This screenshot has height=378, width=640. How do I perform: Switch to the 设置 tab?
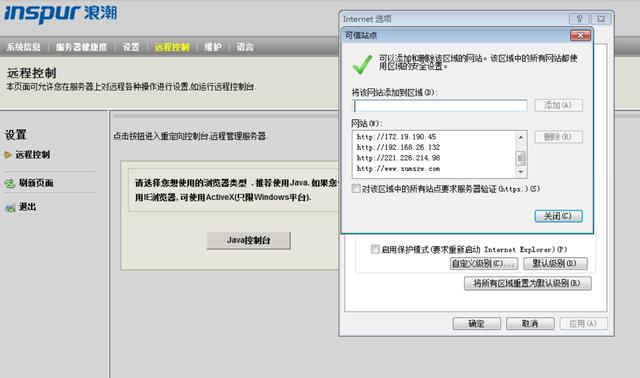click(131, 47)
